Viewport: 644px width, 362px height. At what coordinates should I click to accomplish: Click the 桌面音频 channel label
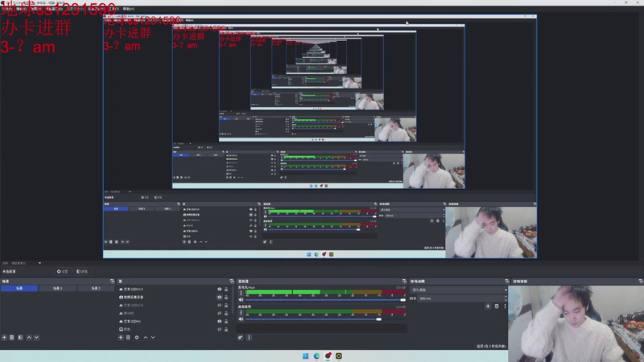pyautogui.click(x=245, y=306)
